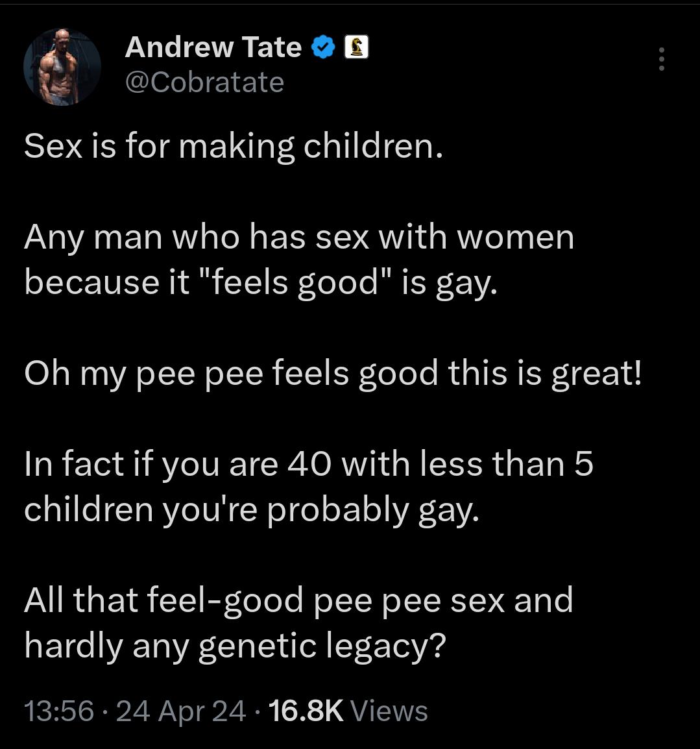This screenshot has height=749, width=700.
Task: Open the three-dot more options menu
Action: [x=661, y=59]
